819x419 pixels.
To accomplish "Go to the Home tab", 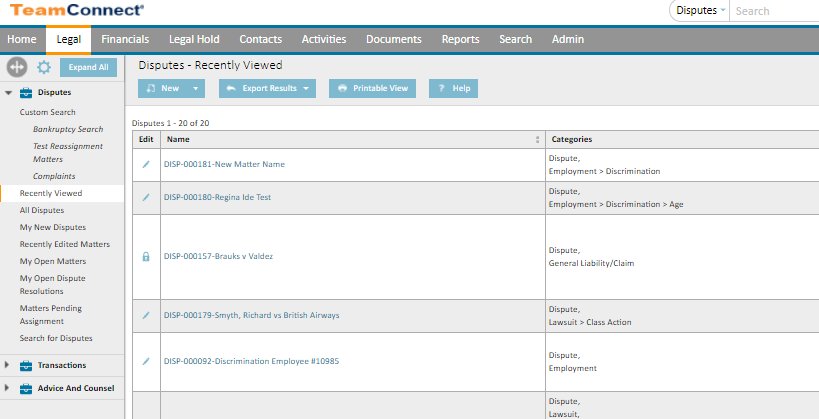I will (x=22, y=40).
